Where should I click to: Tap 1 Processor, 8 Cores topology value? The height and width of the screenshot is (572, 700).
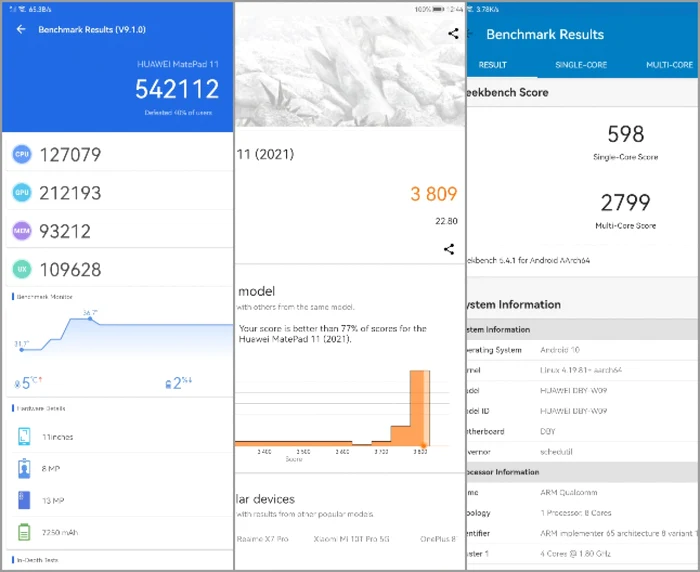pyautogui.click(x=575, y=513)
